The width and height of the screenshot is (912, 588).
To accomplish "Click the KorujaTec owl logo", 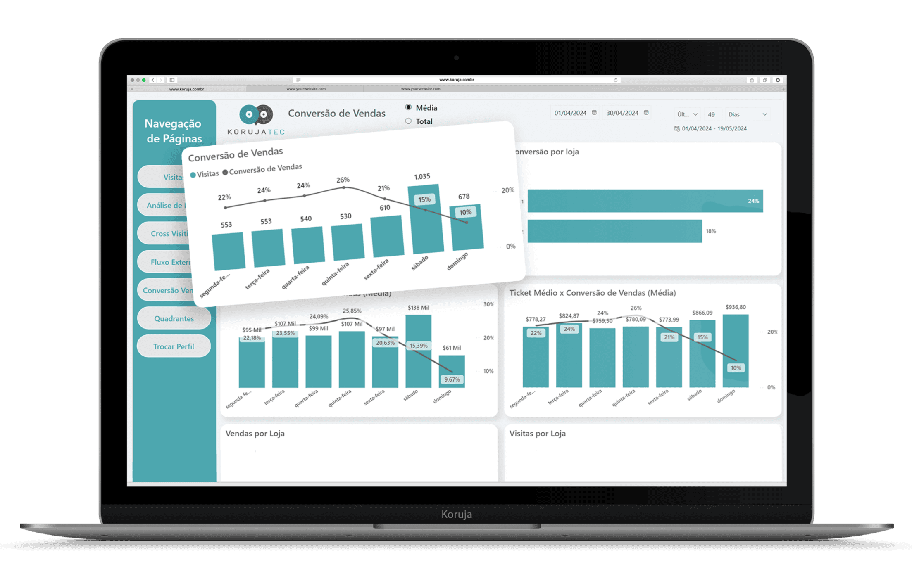I will tap(256, 120).
